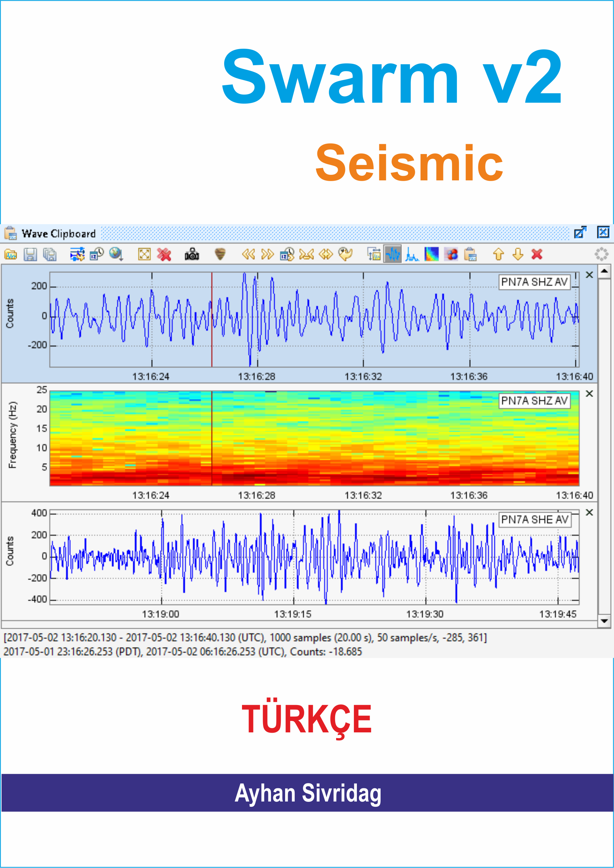This screenshot has height=868, width=614.
Task: Click the Go to time clock icon
Action: [287, 254]
